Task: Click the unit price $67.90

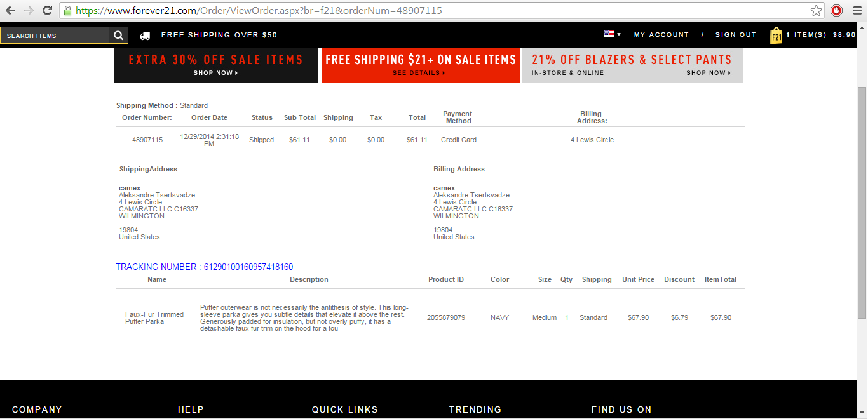Action: click(638, 317)
